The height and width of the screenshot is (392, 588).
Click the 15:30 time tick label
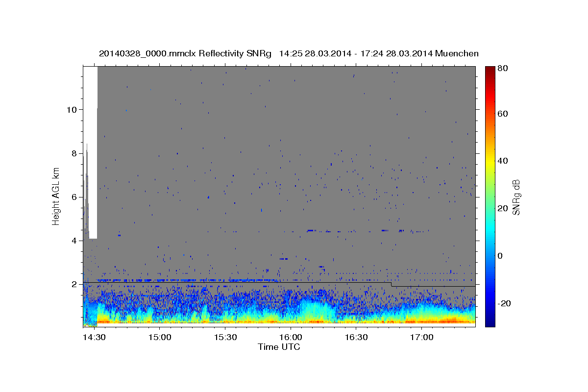224,337
